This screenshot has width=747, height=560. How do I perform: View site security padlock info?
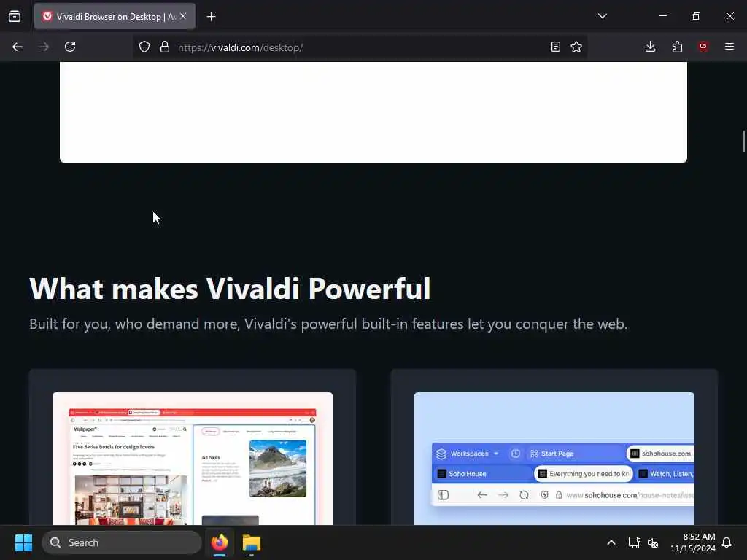tap(165, 47)
